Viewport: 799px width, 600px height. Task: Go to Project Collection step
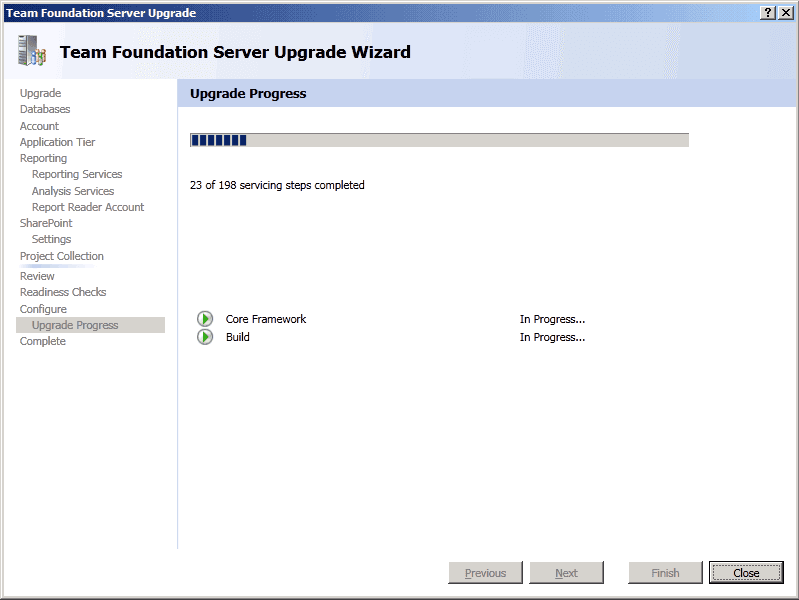coord(61,256)
